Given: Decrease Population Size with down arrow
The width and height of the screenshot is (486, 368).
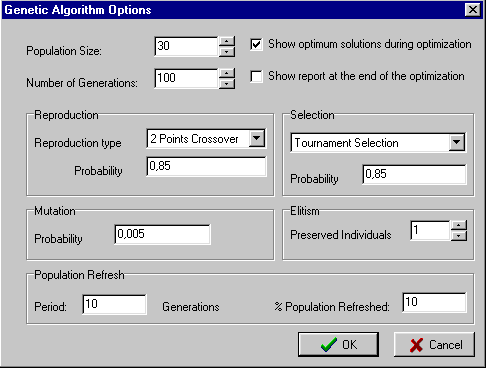Looking at the screenshot, I should click(227, 52).
